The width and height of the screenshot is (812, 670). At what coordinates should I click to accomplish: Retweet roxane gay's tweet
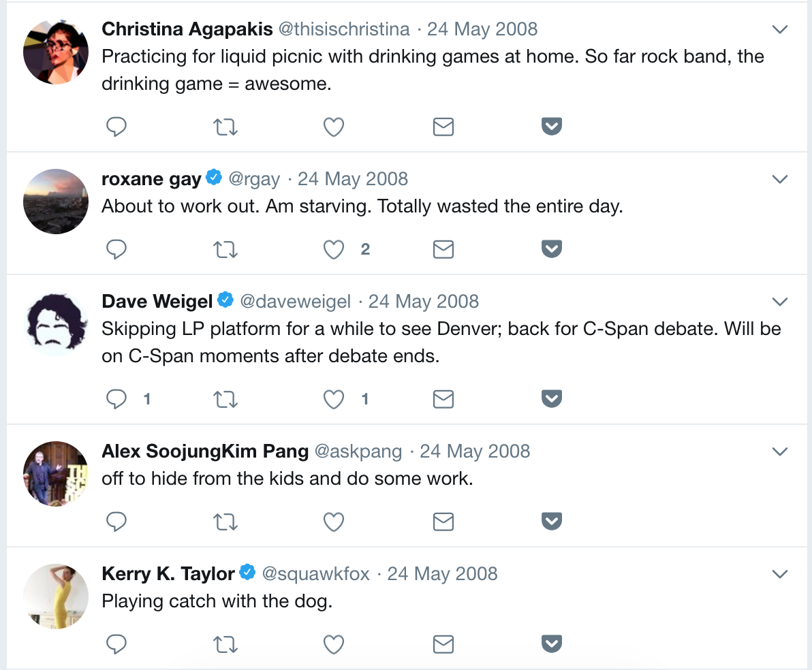225,249
